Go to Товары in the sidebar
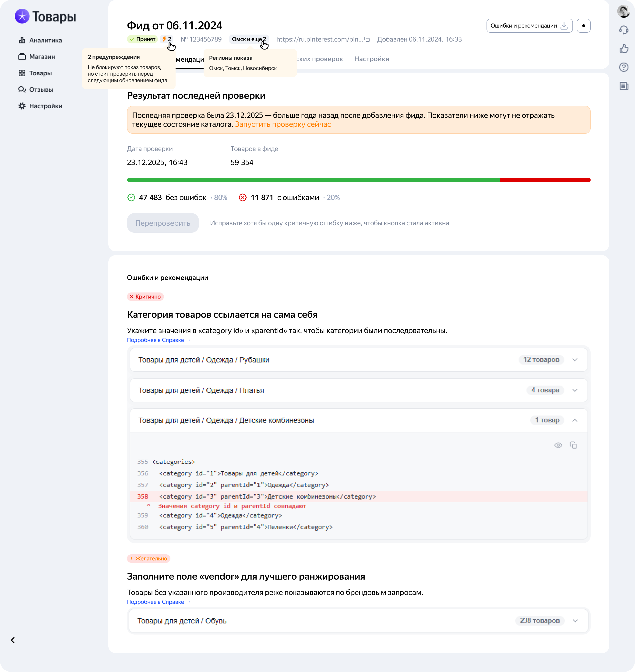Screen dimensions: 635x672 click(x=35, y=73)
